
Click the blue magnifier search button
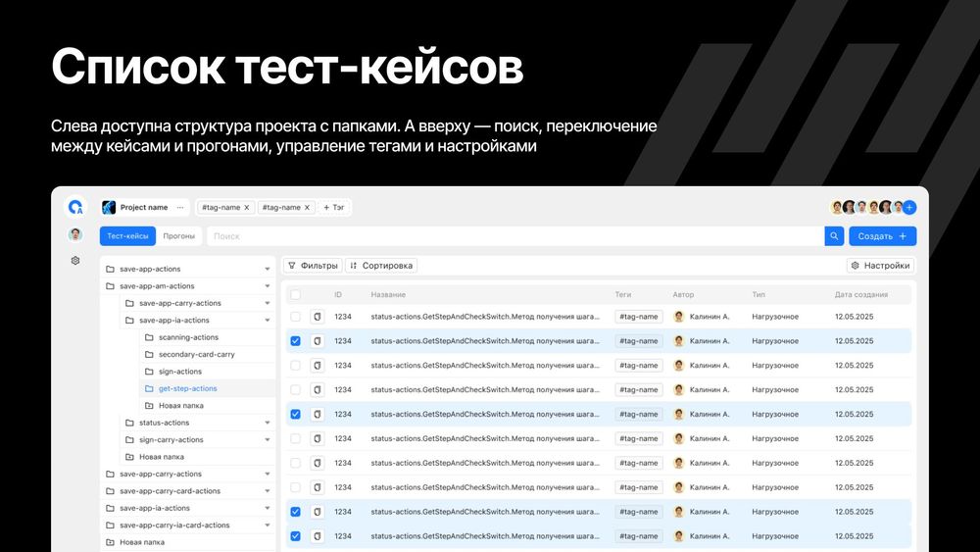834,236
